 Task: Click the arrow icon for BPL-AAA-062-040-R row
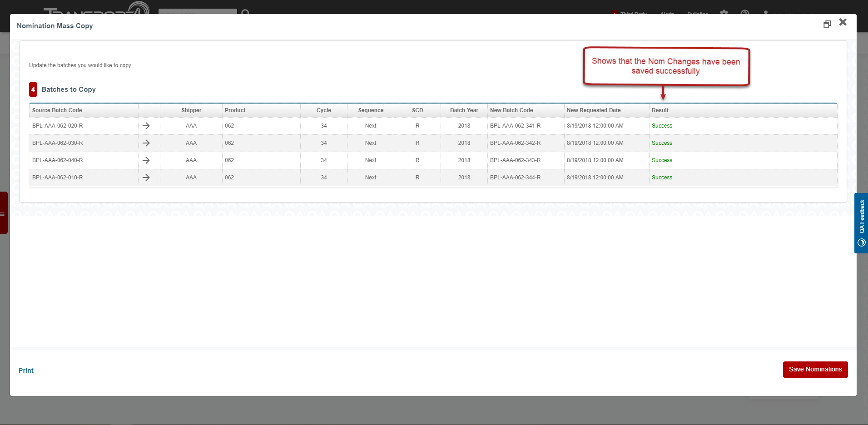pos(146,160)
